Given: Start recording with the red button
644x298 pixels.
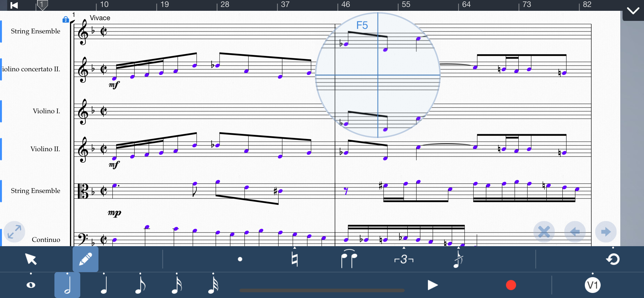Looking at the screenshot, I should tap(511, 285).
